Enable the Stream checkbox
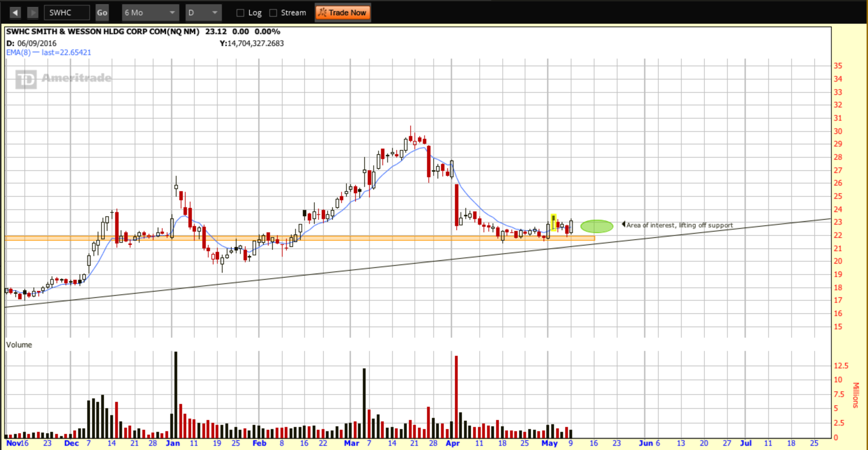This screenshot has height=450, width=868. 274,13
